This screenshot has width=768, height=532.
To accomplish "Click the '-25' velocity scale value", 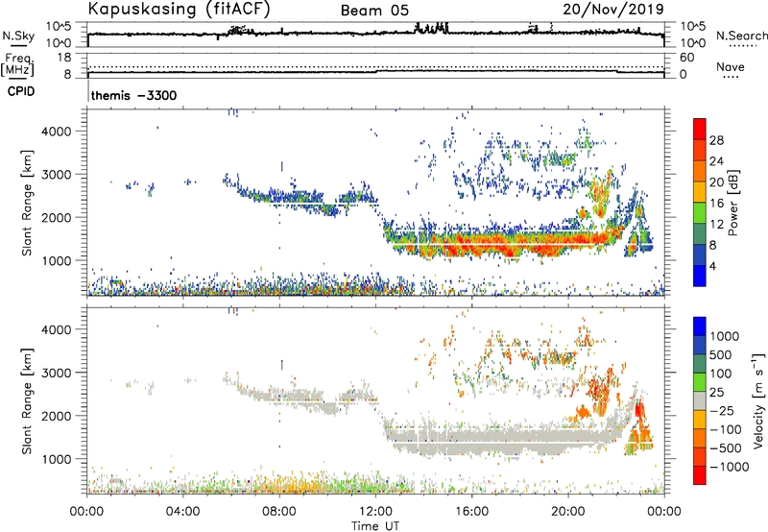I will [722, 411].
